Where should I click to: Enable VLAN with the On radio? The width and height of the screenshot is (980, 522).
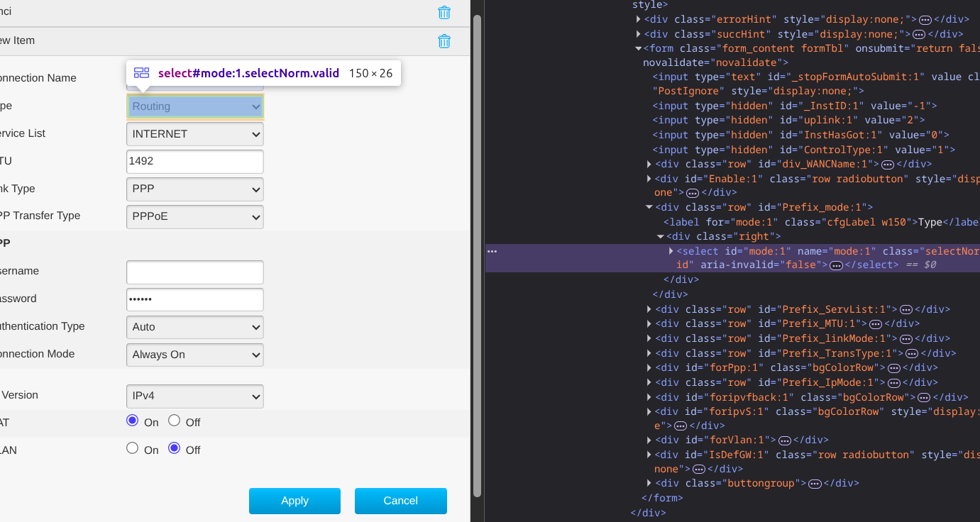click(132, 448)
